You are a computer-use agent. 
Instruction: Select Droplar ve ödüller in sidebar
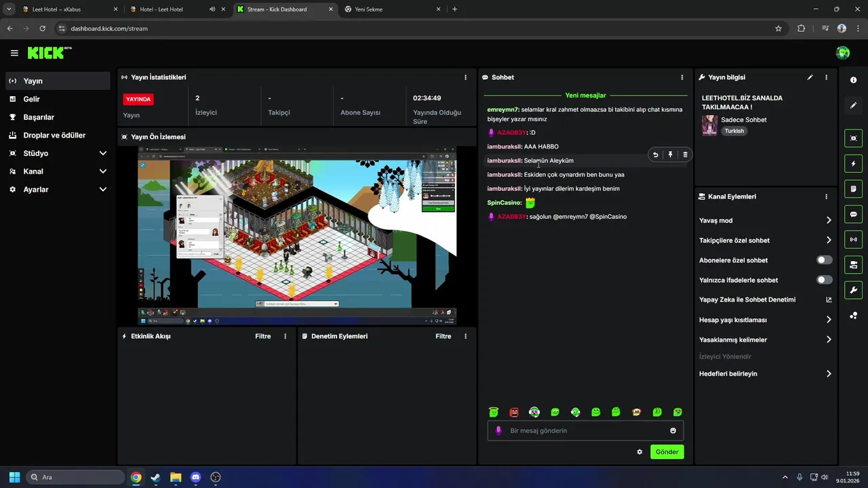[58, 135]
